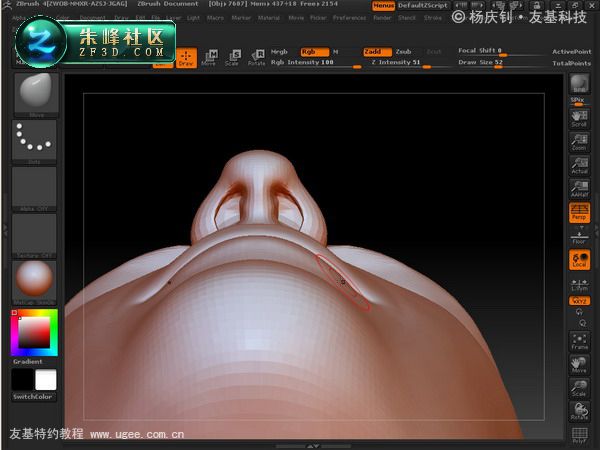Screen dimensions: 600x450
Task: Toggle the Menus button
Action: 383,6
